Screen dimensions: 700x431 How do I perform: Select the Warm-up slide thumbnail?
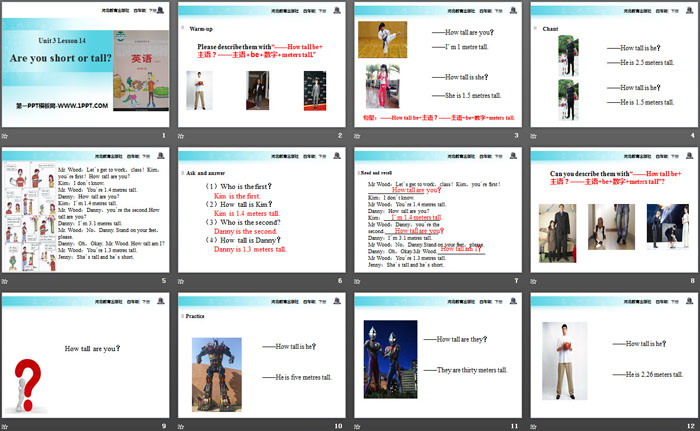point(262,65)
